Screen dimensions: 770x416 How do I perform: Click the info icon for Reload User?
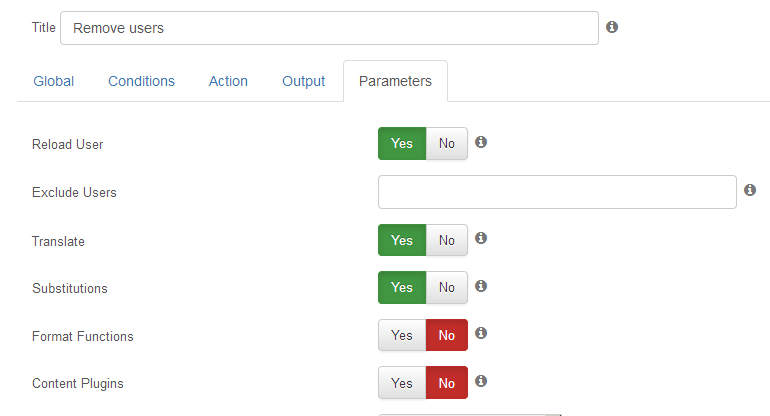point(481,142)
